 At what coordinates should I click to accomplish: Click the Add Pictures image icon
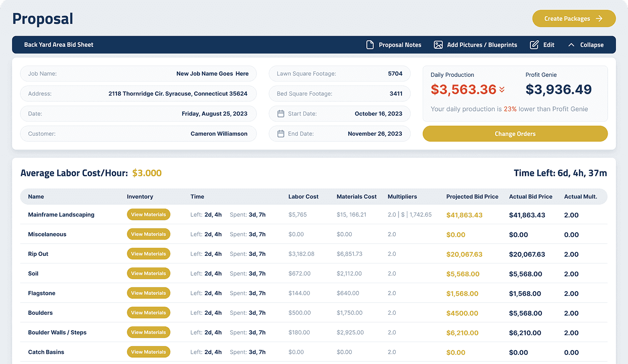point(438,45)
